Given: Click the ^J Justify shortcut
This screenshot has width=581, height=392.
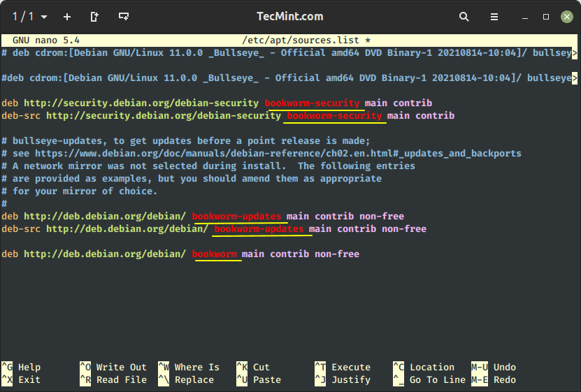Looking at the screenshot, I should [x=343, y=379].
